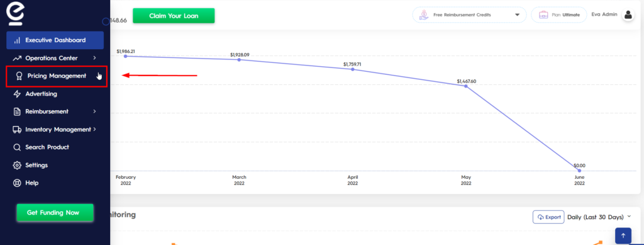Viewport: 644px width, 245px height.
Task: Expand Inventory Management submenu chevron
Action: pos(94,129)
